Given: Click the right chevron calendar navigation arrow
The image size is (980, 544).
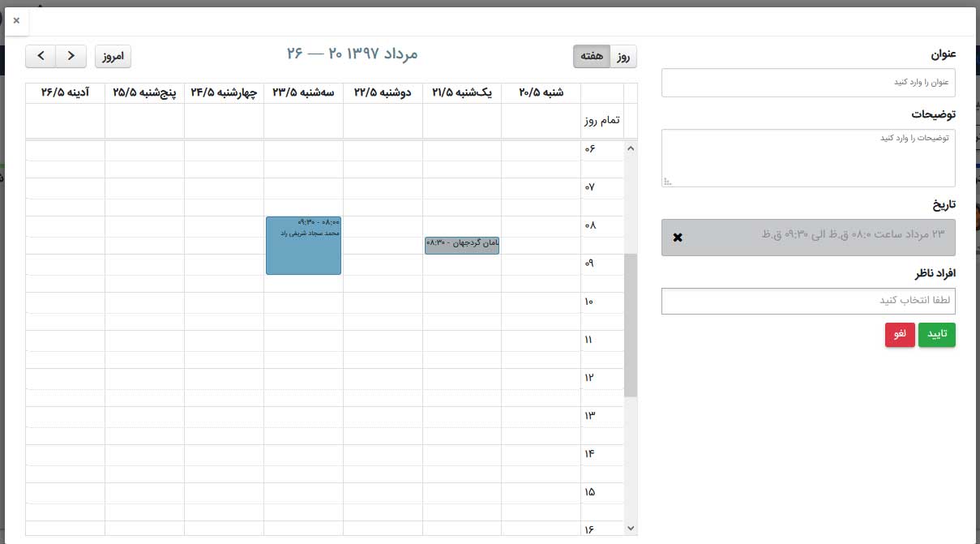Looking at the screenshot, I should (x=71, y=56).
